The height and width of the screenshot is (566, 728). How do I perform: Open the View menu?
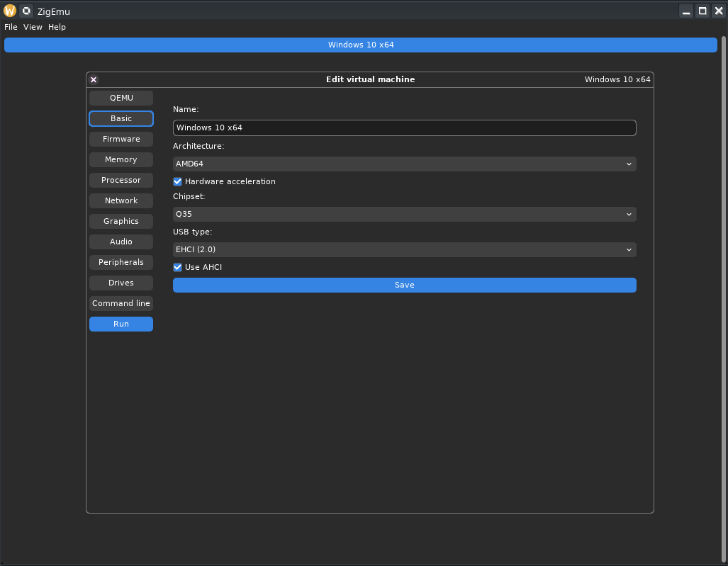pos(33,27)
